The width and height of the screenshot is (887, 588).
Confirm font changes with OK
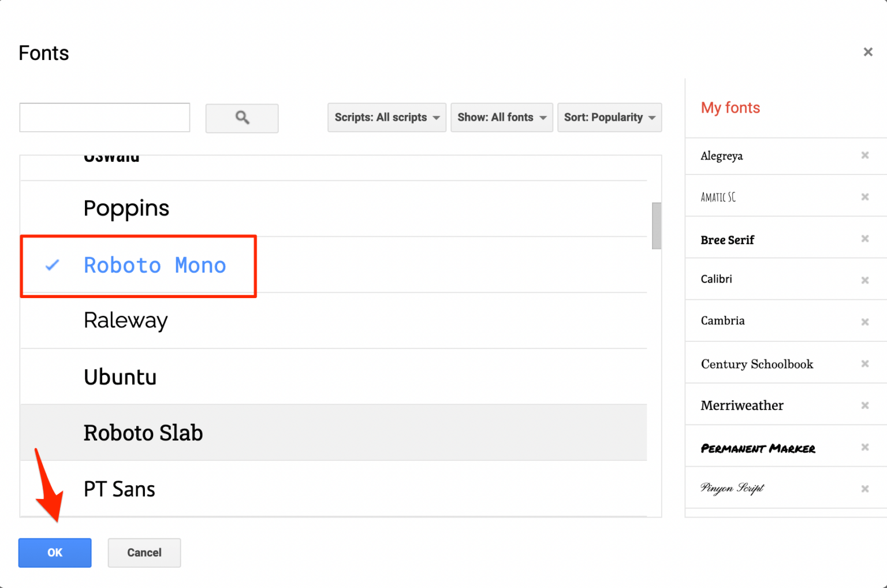[x=54, y=553]
